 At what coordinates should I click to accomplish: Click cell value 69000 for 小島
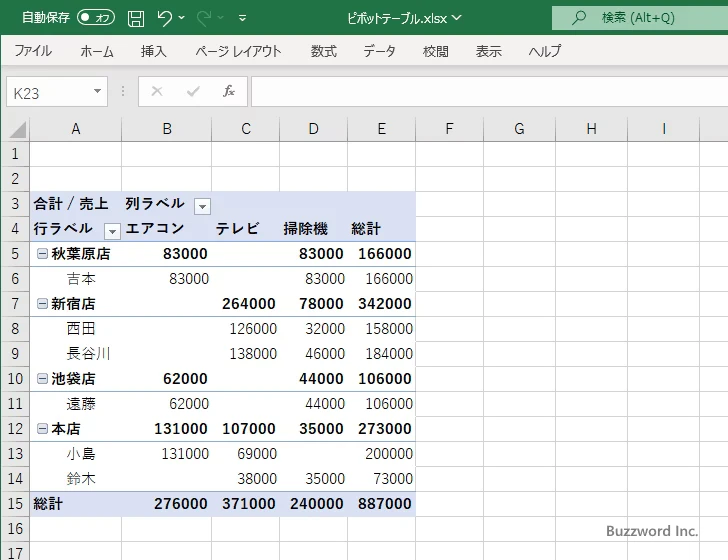tap(257, 454)
